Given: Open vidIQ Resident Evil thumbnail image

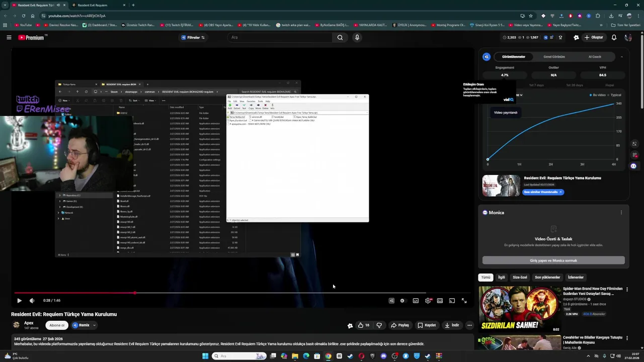Looking at the screenshot, I should coord(501,186).
